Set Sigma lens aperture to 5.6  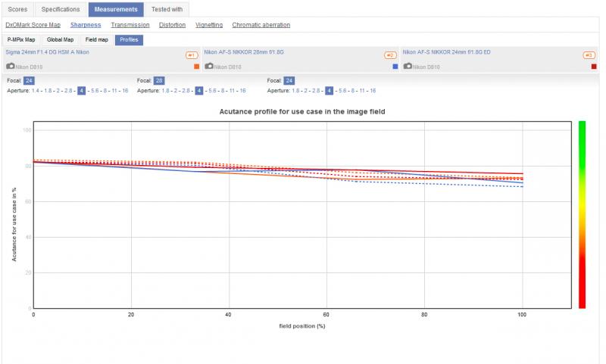coord(95,91)
